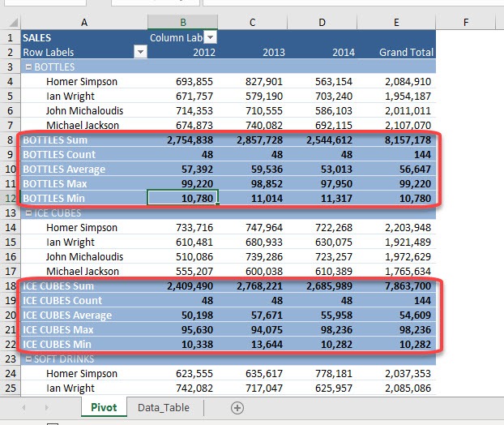This screenshot has width=504, height=425.
Task: Select column C header
Action: pos(252,22)
